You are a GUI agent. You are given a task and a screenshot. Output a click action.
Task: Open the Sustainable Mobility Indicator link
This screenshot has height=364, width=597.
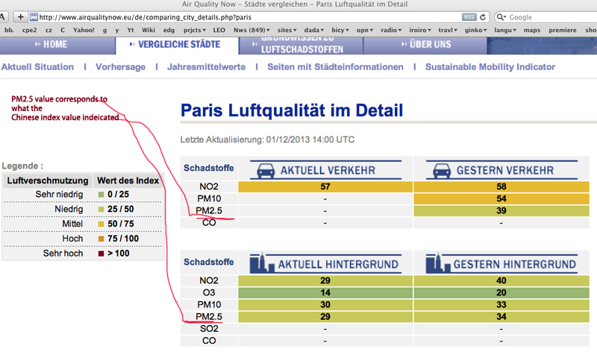coord(490,66)
